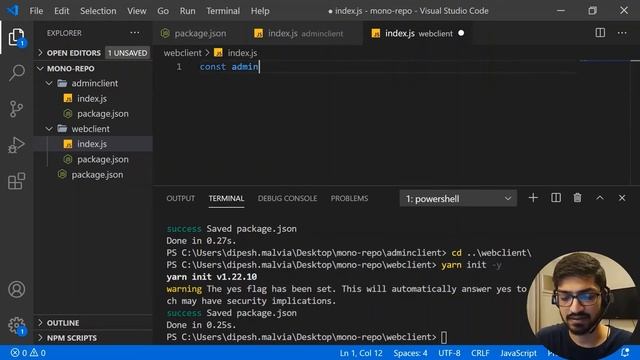The height and width of the screenshot is (360, 640).
Task: Click index.js in the breadcrumb
Action: pyautogui.click(x=242, y=53)
